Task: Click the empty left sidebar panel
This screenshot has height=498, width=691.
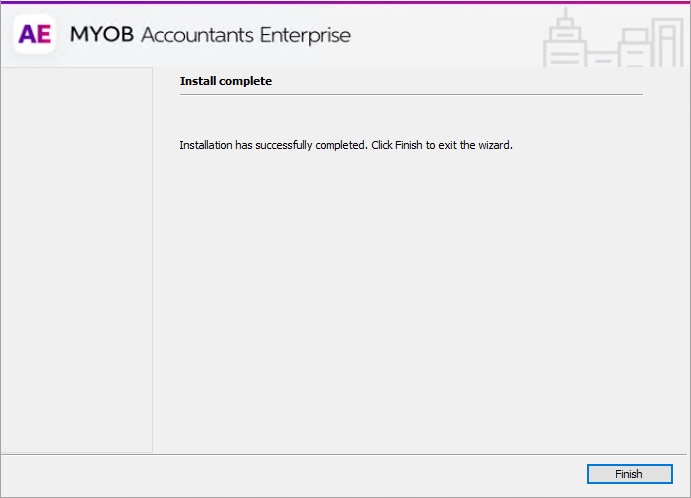Action: [x=76, y=260]
